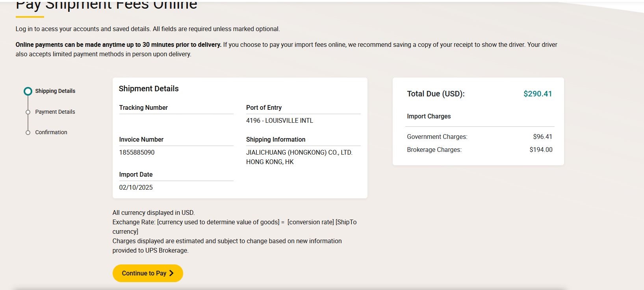Click the Total Due (USD) label

click(436, 94)
